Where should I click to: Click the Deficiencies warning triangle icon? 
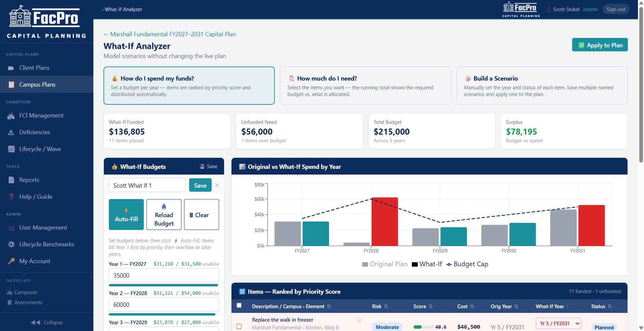click(11, 132)
